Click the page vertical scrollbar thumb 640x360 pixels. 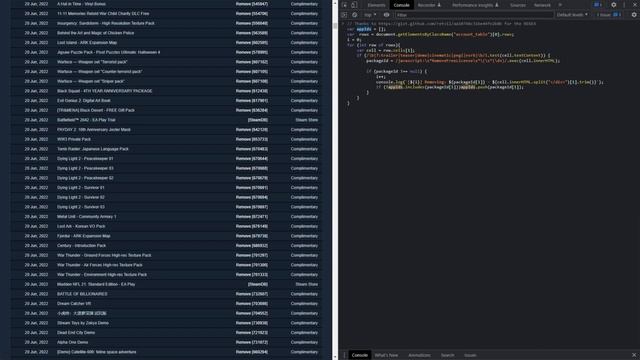pyautogui.click(x=335, y=26)
